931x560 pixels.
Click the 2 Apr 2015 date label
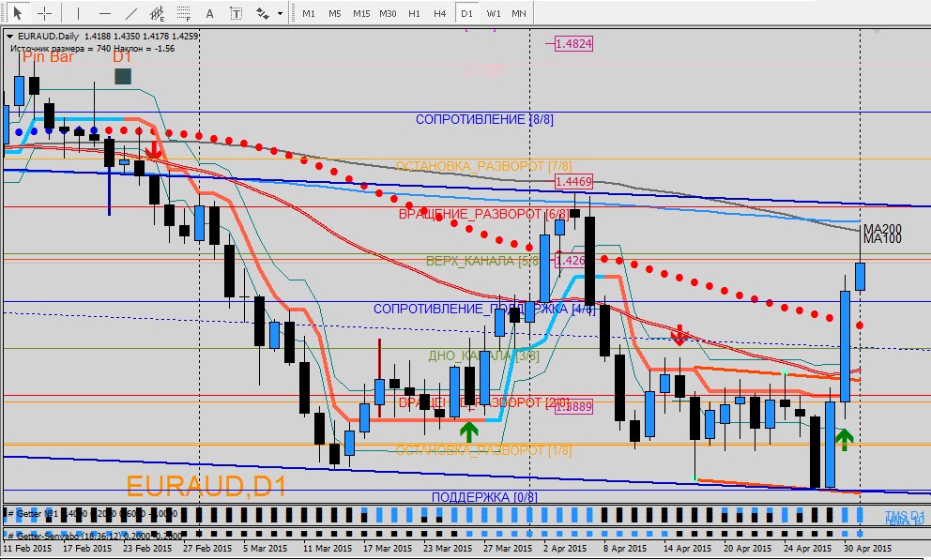[565, 548]
